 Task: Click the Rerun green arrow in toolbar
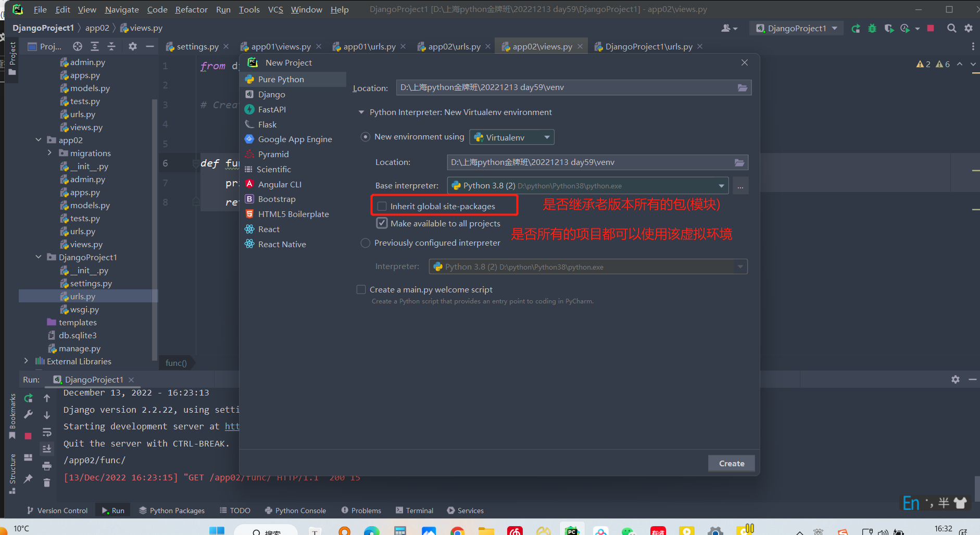[856, 29]
